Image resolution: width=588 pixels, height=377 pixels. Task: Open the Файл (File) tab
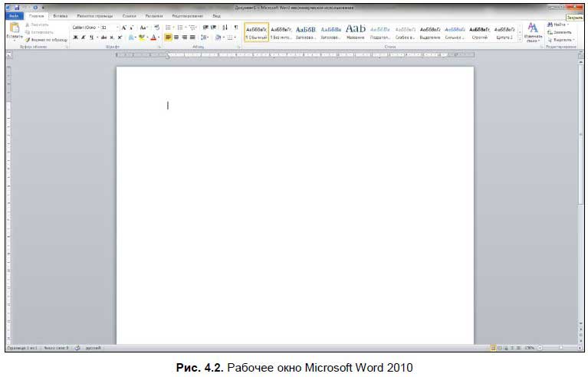click(15, 16)
